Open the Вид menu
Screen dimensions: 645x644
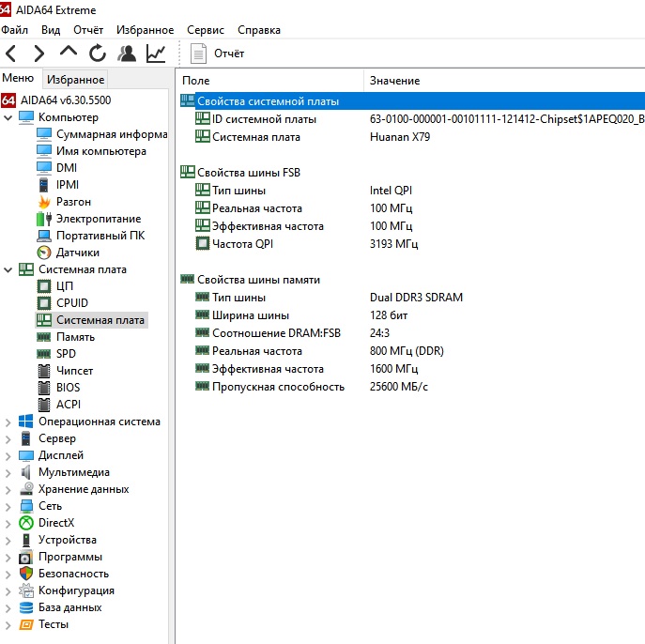point(51,30)
